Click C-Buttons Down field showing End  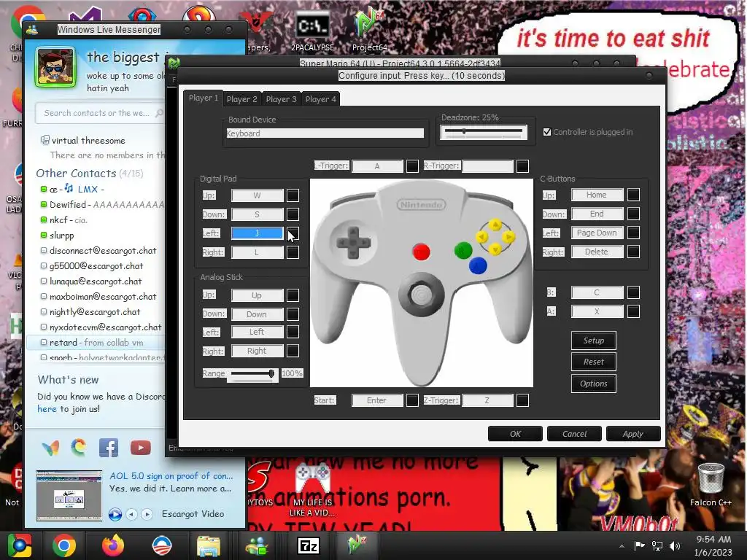point(597,214)
